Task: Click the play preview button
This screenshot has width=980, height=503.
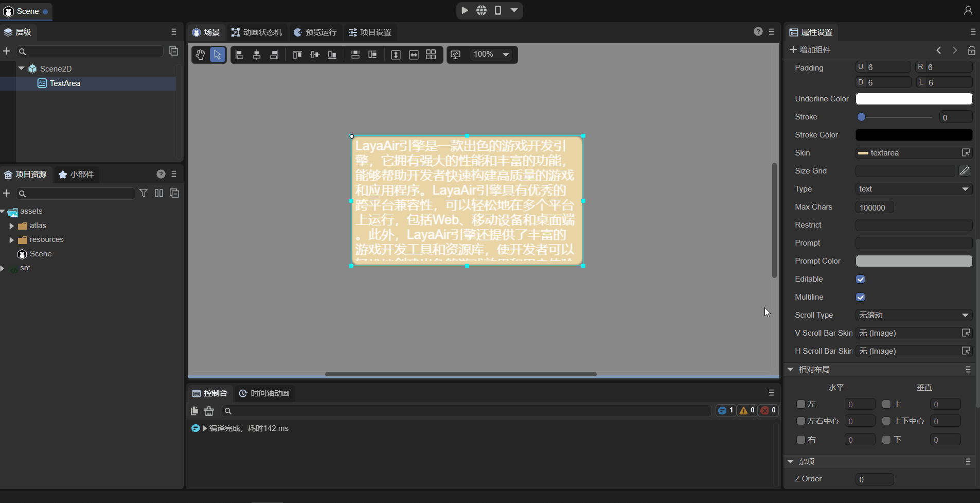Action: point(465,10)
